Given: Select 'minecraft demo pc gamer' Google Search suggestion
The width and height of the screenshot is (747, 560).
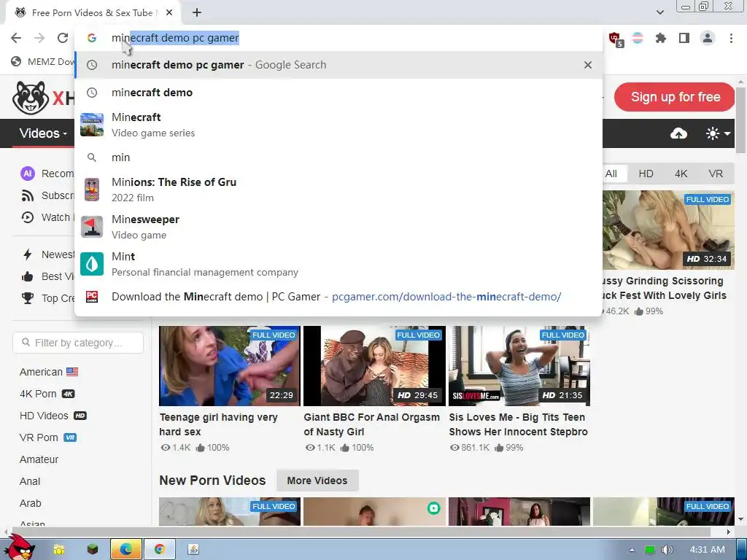Looking at the screenshot, I should click(x=338, y=65).
